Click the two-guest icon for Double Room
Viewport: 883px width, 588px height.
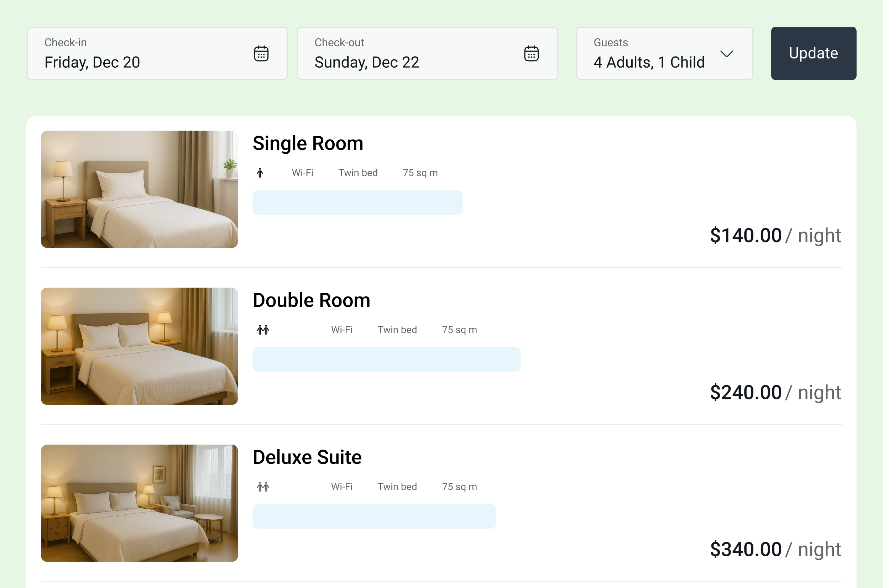[263, 330]
